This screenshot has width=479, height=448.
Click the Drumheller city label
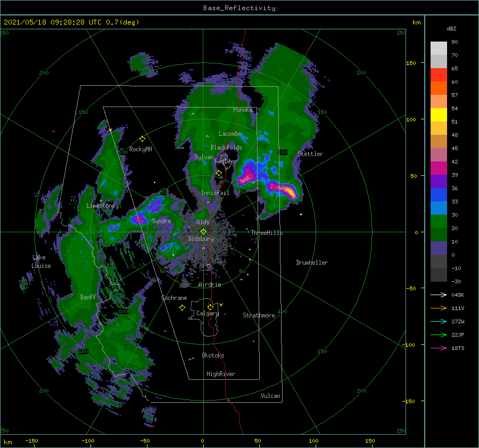pos(312,263)
